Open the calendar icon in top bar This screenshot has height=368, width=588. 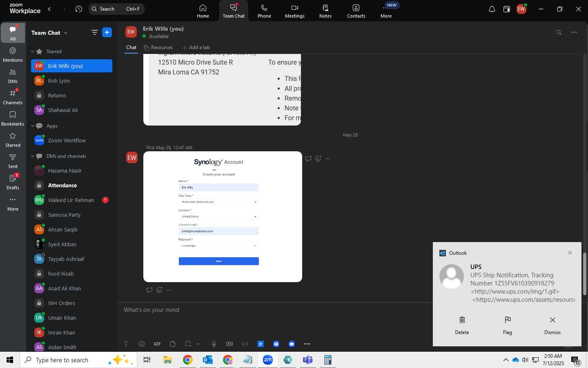pyautogui.click(x=507, y=9)
